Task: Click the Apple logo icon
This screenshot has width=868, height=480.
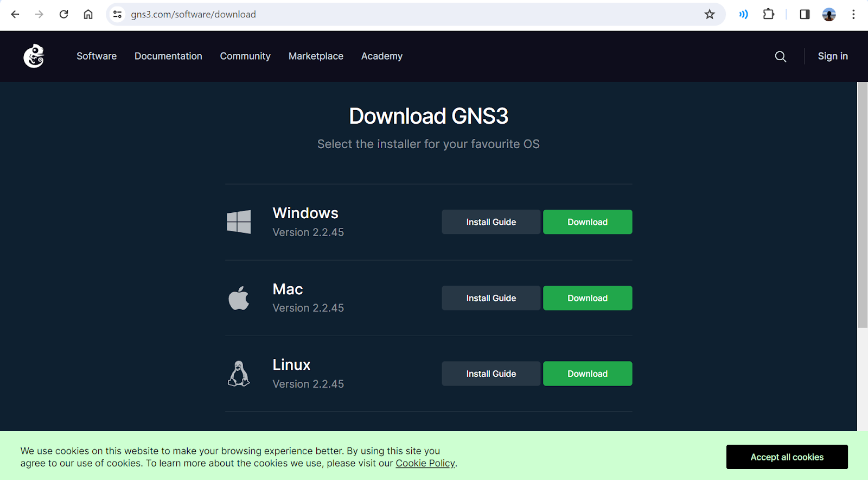Action: [239, 298]
